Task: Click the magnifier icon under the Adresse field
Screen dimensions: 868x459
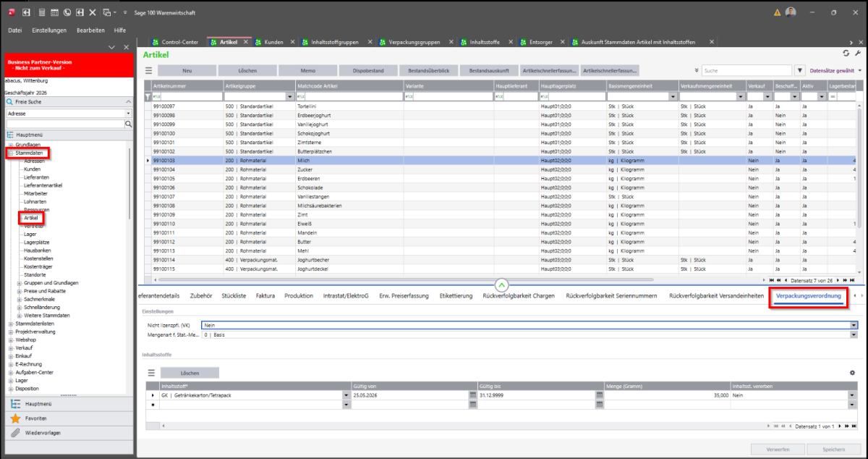Action: [x=129, y=124]
